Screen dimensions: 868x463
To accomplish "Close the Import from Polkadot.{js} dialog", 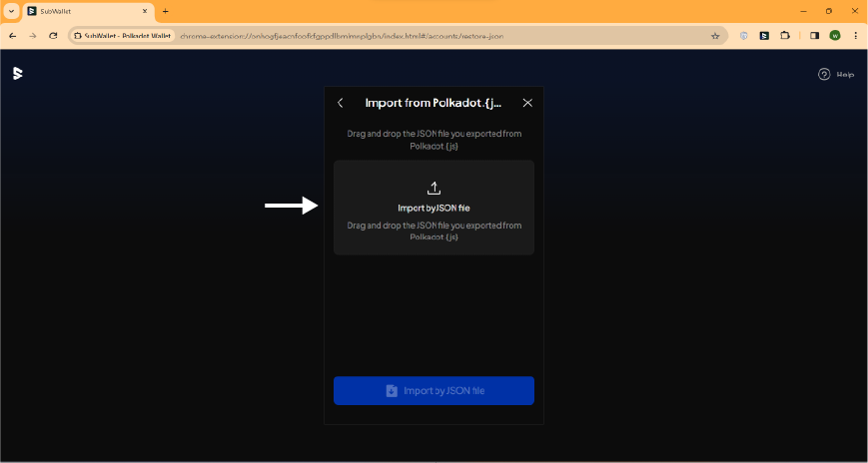I will (527, 103).
